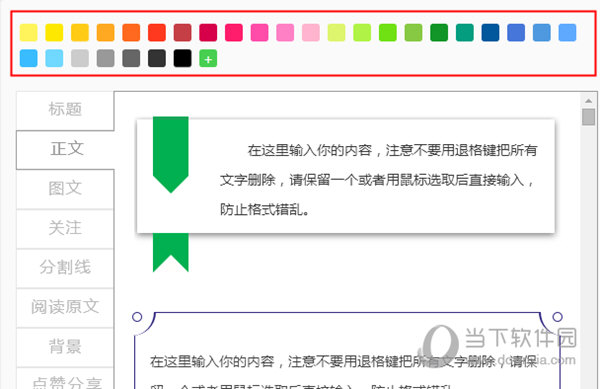Select the royal blue swatch

(516, 32)
